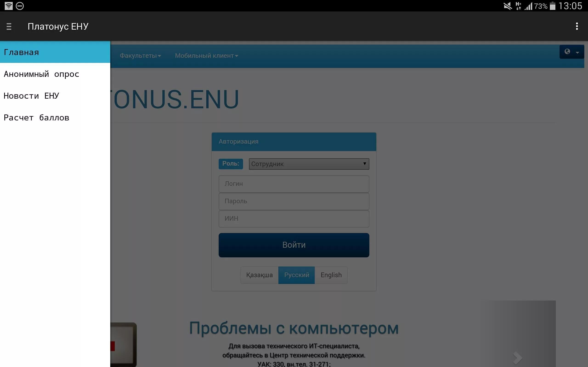Navigate to Новости ЕНУ menu item
This screenshot has height=367, width=588.
coord(32,96)
